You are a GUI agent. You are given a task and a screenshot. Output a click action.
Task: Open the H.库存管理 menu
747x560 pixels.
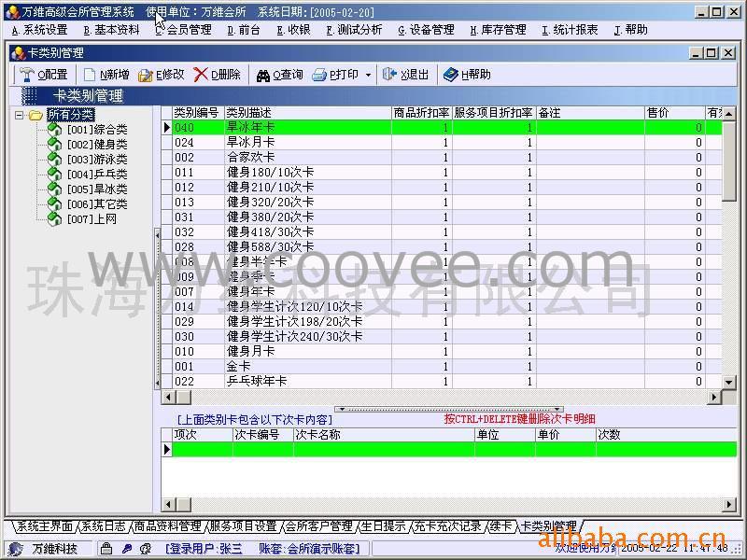498,30
